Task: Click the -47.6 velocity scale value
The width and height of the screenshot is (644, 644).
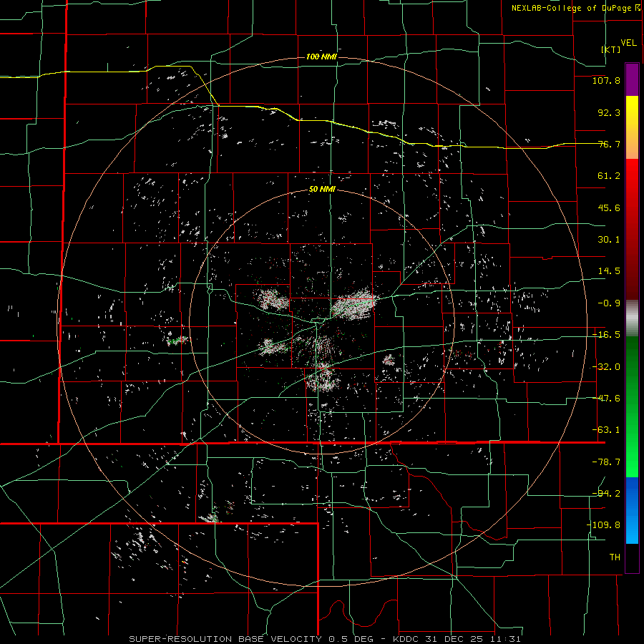Action: click(606, 399)
